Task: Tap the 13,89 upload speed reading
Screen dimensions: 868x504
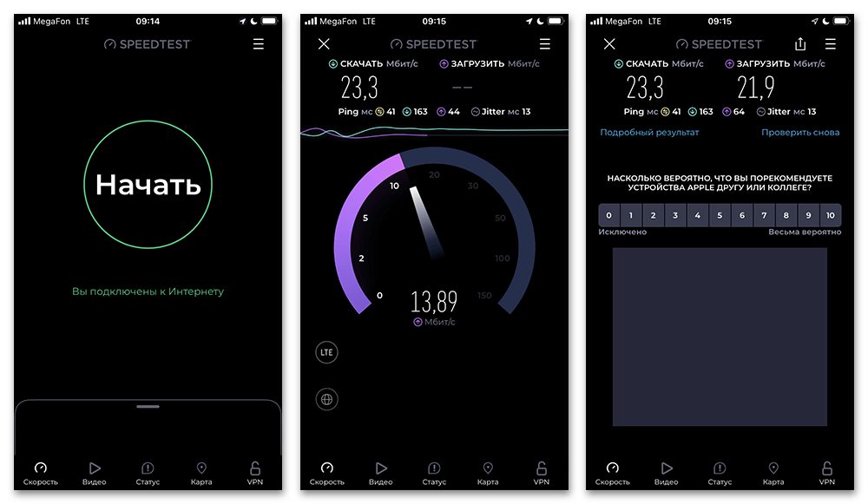Action: tap(434, 302)
